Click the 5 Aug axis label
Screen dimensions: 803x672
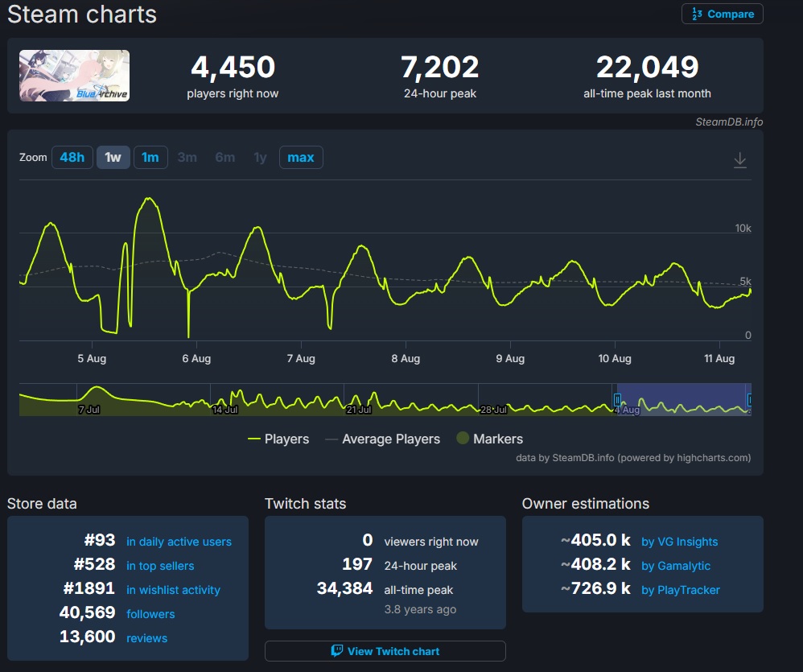point(93,359)
